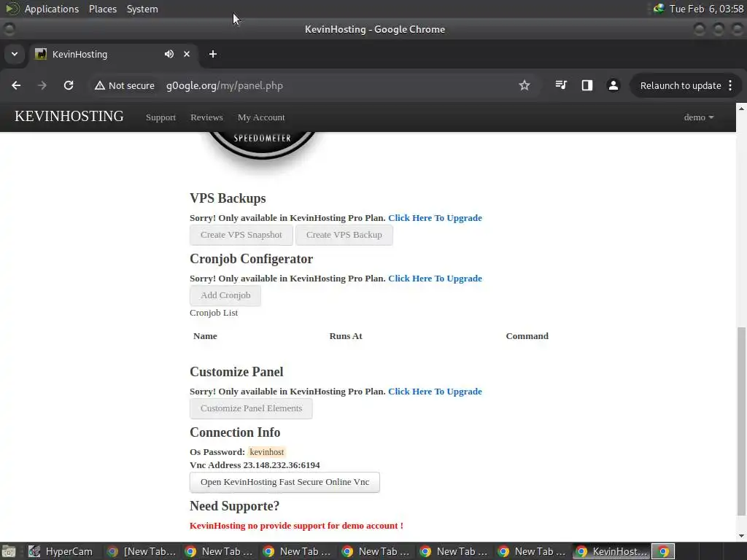Open a new tab with plus button
The image size is (747, 560).
pos(213,54)
